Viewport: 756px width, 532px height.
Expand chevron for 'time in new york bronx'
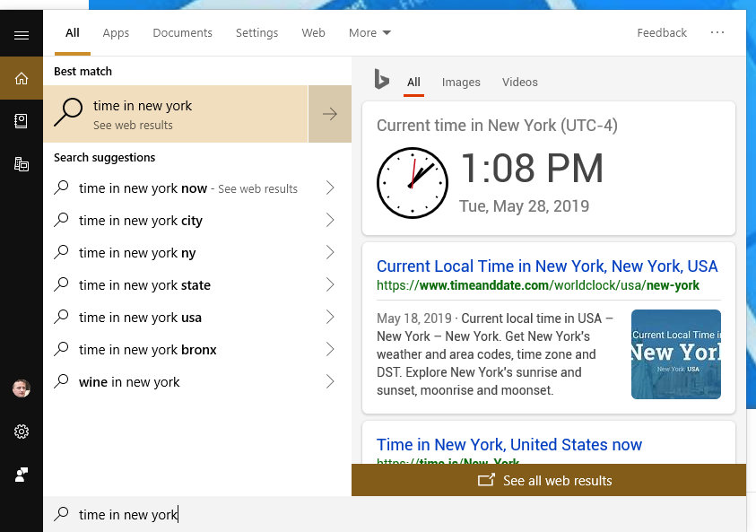330,349
